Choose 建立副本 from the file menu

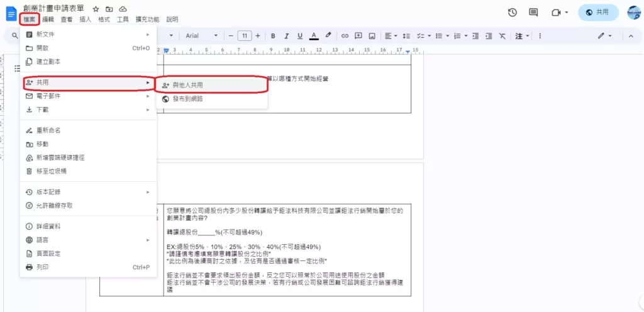point(88,62)
